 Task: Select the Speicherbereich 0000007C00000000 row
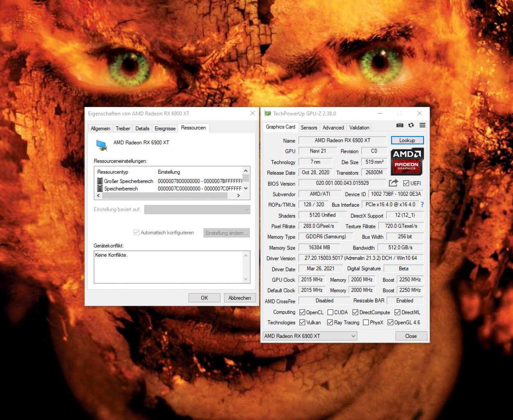pyautogui.click(x=169, y=189)
